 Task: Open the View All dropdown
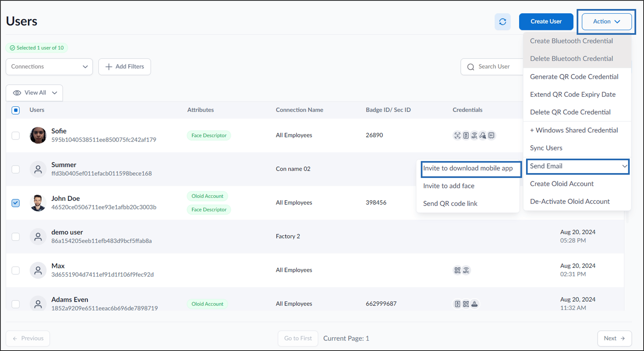click(x=34, y=93)
